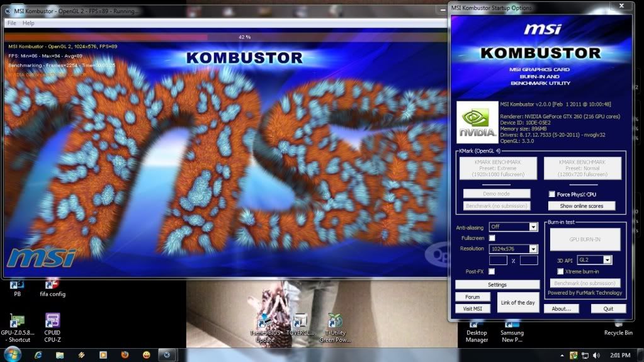Open the Settings button
This screenshot has width=644, height=362.
pyautogui.click(x=497, y=285)
